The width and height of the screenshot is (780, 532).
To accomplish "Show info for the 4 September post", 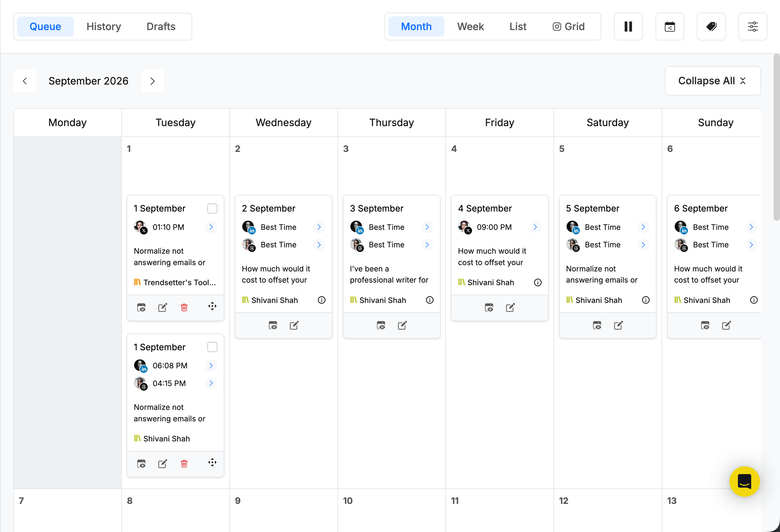I will (x=538, y=282).
